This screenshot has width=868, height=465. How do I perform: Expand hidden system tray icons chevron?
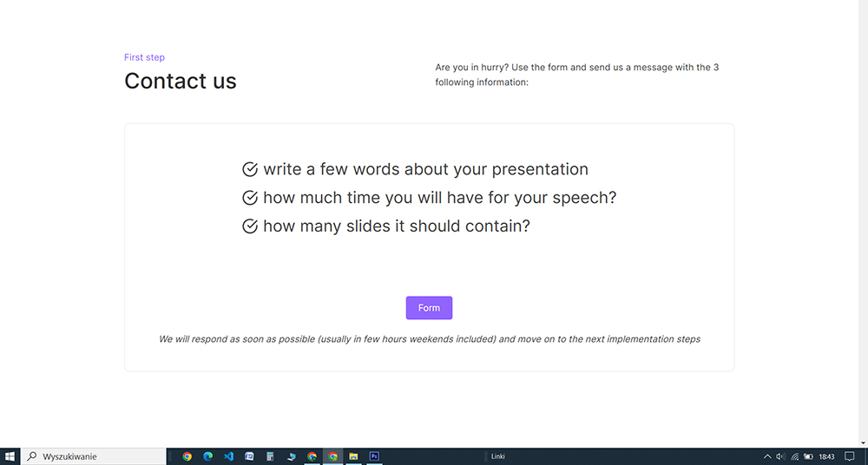(x=767, y=456)
